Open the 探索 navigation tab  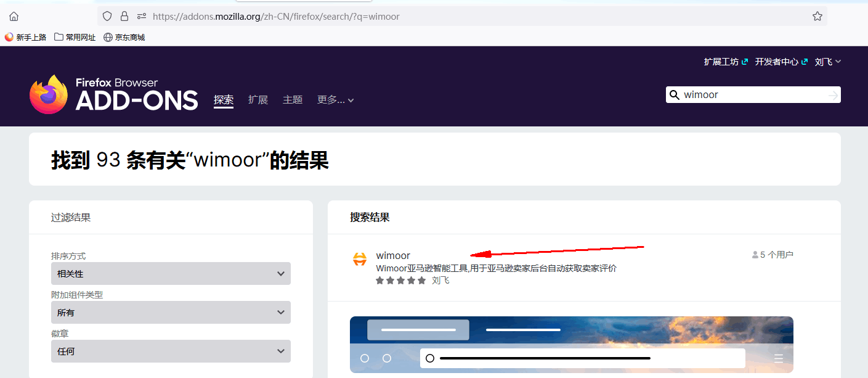(x=224, y=100)
